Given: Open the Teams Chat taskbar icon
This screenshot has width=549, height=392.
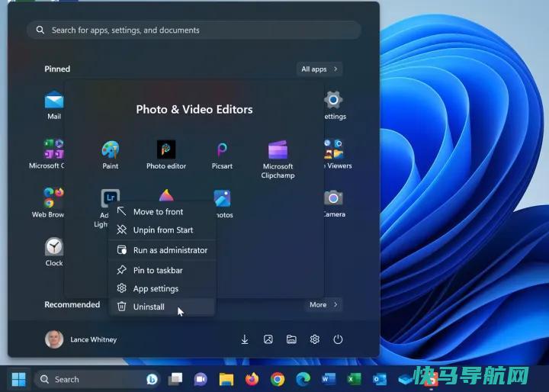Looking at the screenshot, I should click(201, 379).
